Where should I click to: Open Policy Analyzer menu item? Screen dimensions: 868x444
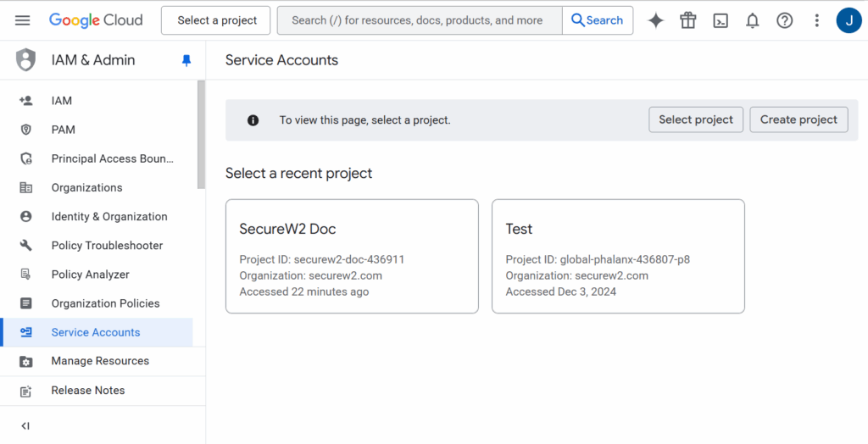click(97, 274)
